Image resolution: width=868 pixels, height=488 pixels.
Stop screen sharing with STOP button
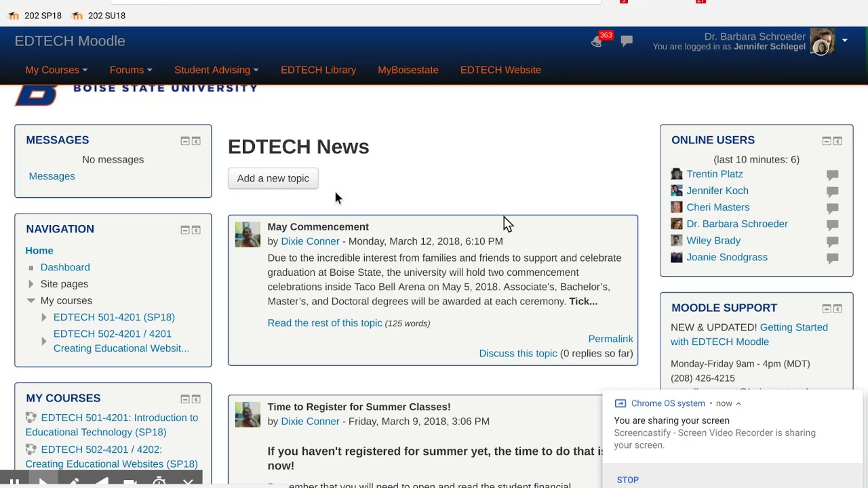pyautogui.click(x=628, y=480)
